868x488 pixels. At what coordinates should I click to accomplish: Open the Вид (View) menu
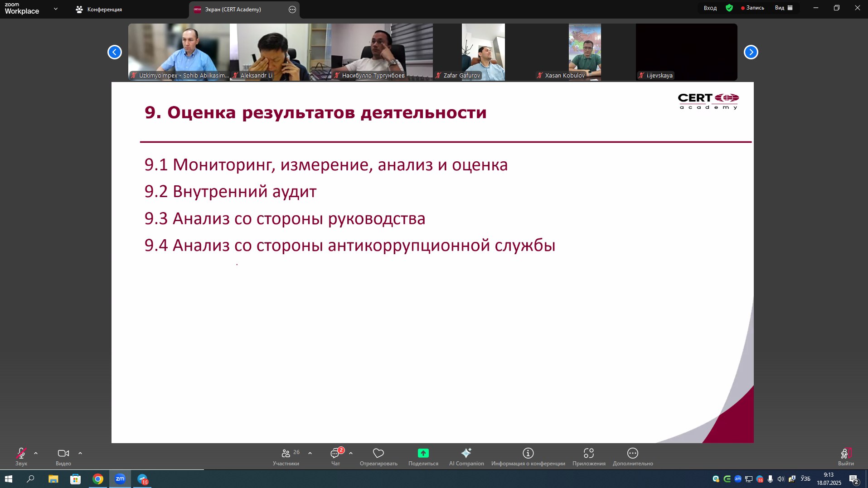coord(783,8)
